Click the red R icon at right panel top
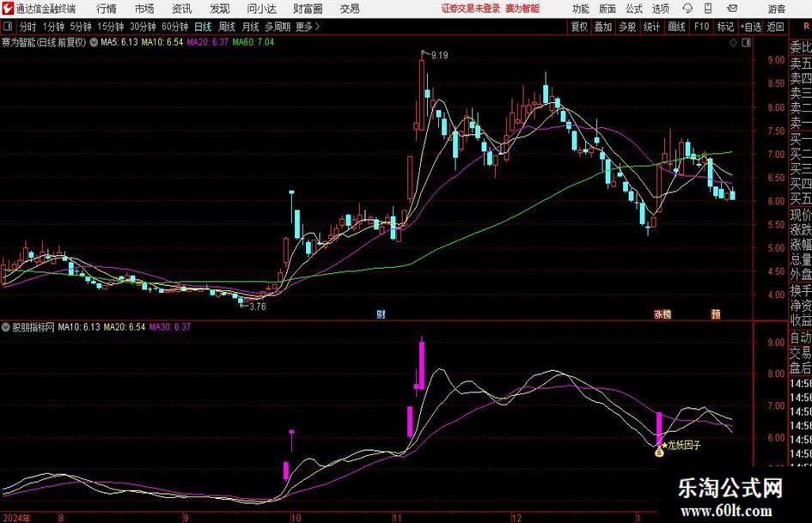The height and width of the screenshot is (523, 812). (806, 27)
